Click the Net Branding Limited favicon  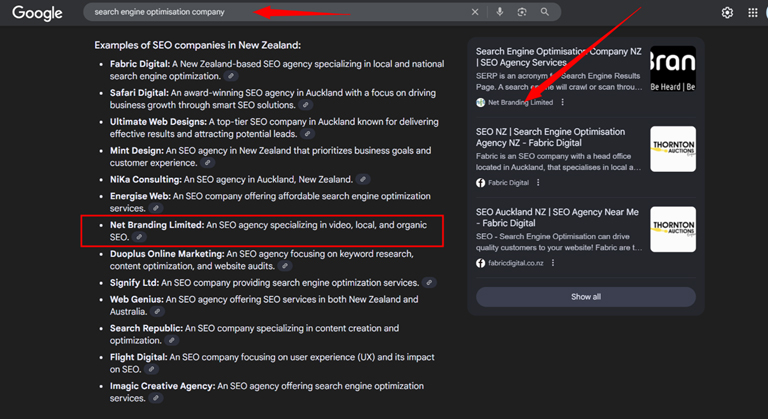tap(480, 102)
